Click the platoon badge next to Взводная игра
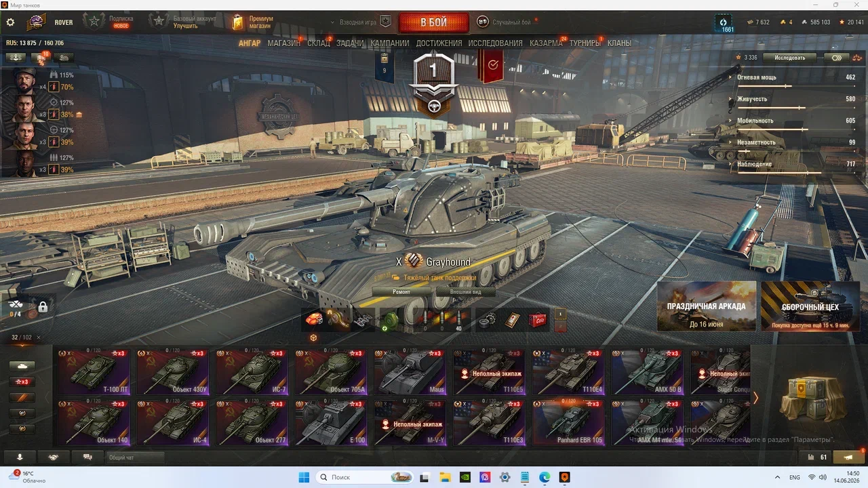Image resolution: width=868 pixels, height=488 pixels. point(385,22)
